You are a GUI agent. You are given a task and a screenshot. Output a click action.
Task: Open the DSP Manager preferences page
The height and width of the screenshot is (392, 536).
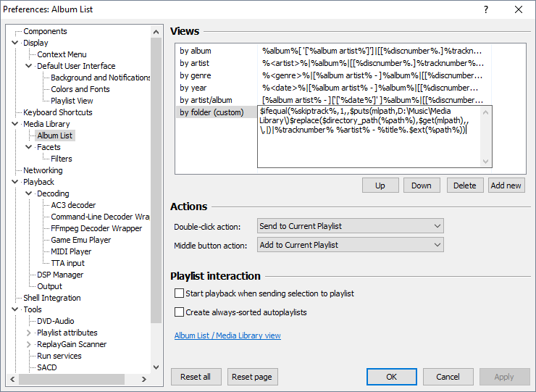pyautogui.click(x=60, y=275)
